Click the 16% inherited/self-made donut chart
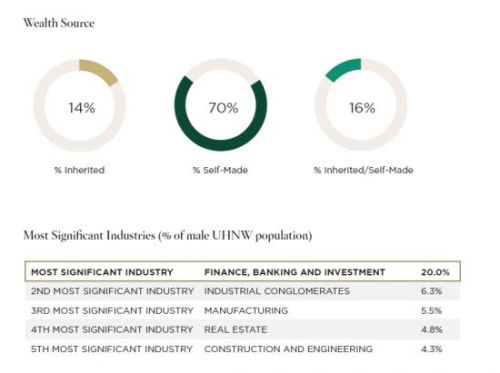The width and height of the screenshot is (500, 373). coord(361,105)
